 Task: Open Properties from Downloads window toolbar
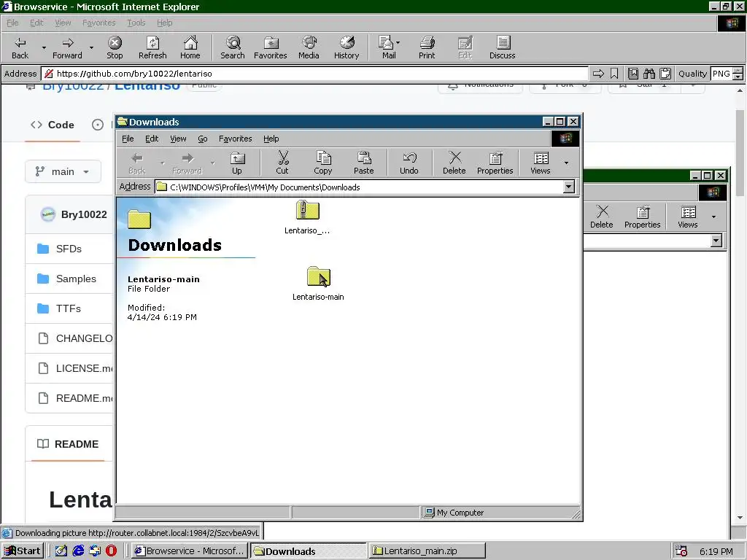[x=495, y=163]
